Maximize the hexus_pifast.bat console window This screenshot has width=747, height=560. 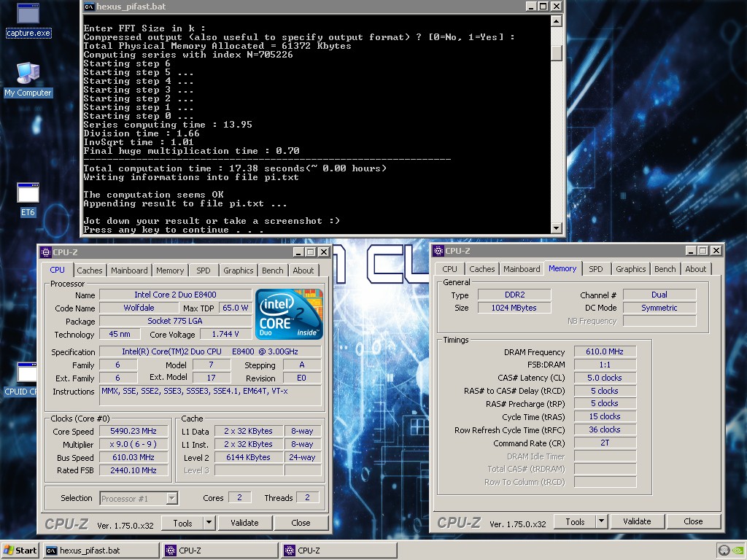coord(543,7)
